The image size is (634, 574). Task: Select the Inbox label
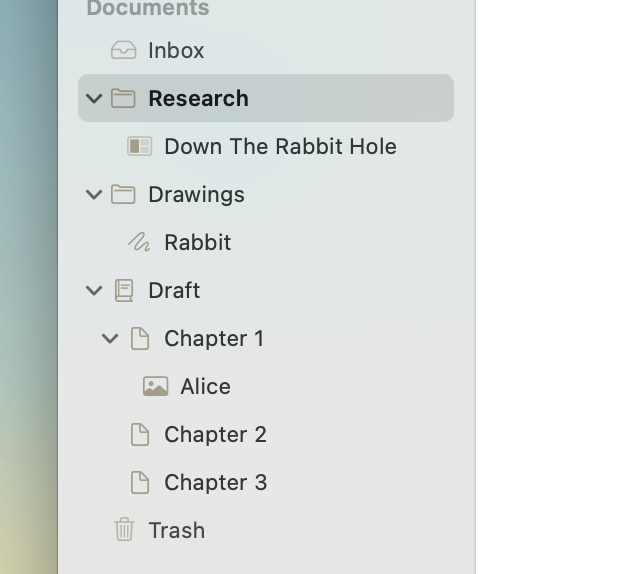tap(176, 51)
